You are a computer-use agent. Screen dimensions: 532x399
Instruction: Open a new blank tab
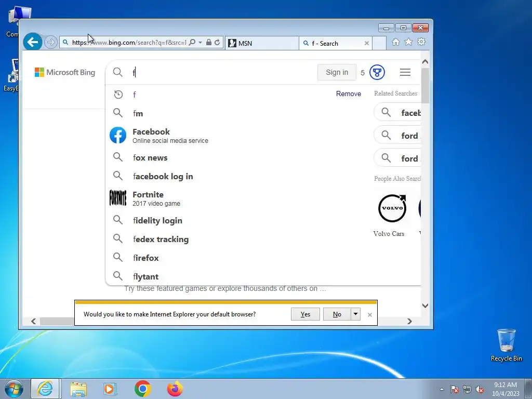point(379,43)
